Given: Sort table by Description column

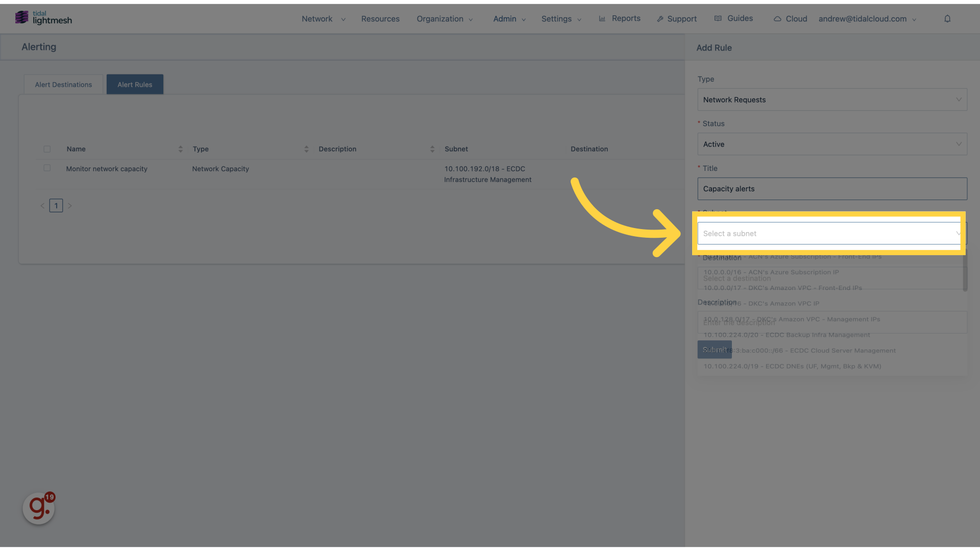Looking at the screenshot, I should (432, 149).
